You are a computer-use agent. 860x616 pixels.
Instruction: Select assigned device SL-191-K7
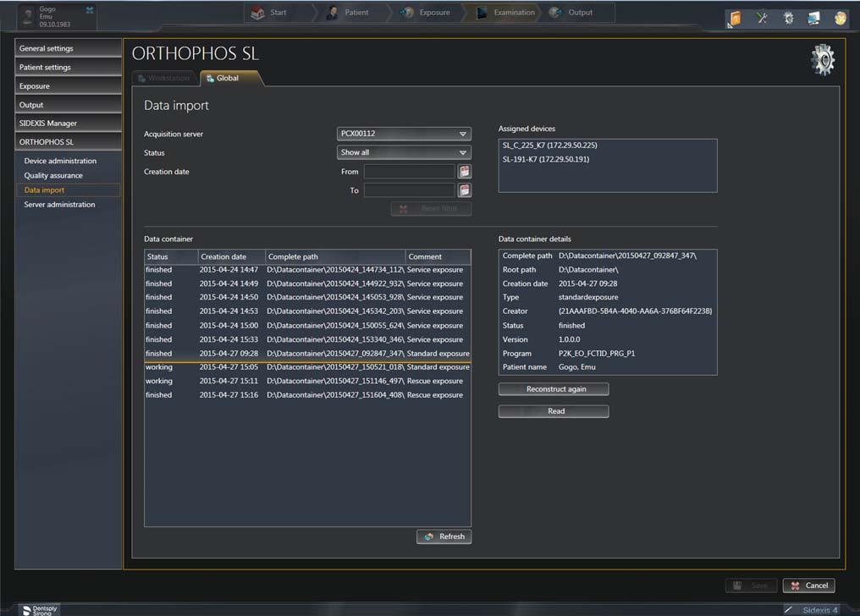(x=546, y=159)
